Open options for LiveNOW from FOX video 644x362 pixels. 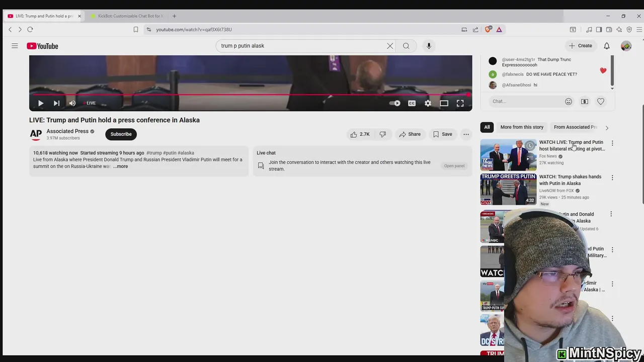(612, 178)
